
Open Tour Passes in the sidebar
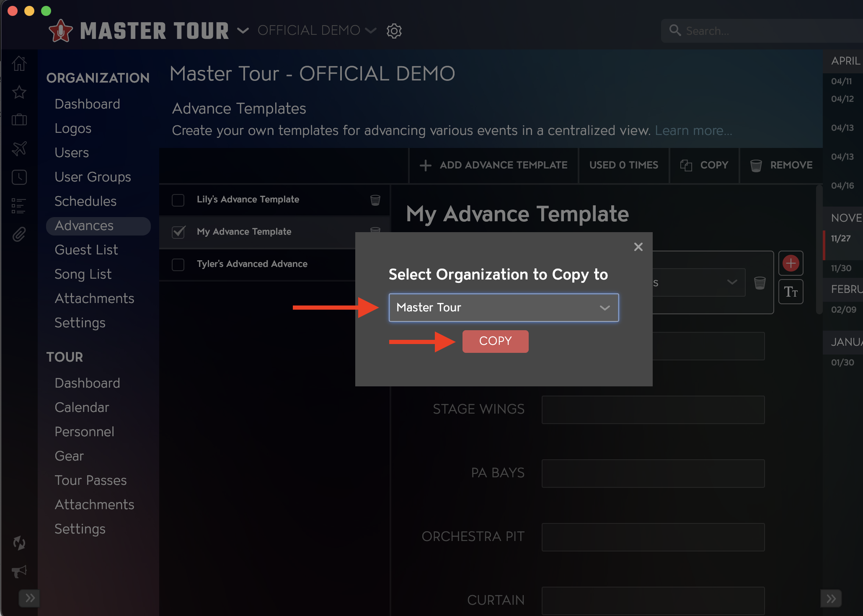tap(90, 480)
